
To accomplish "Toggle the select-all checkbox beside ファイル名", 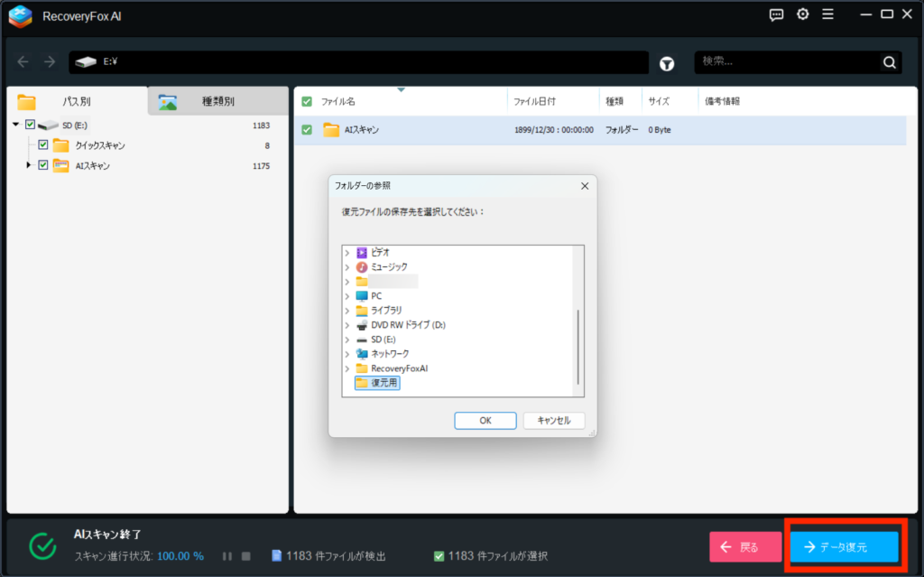I will (x=307, y=101).
